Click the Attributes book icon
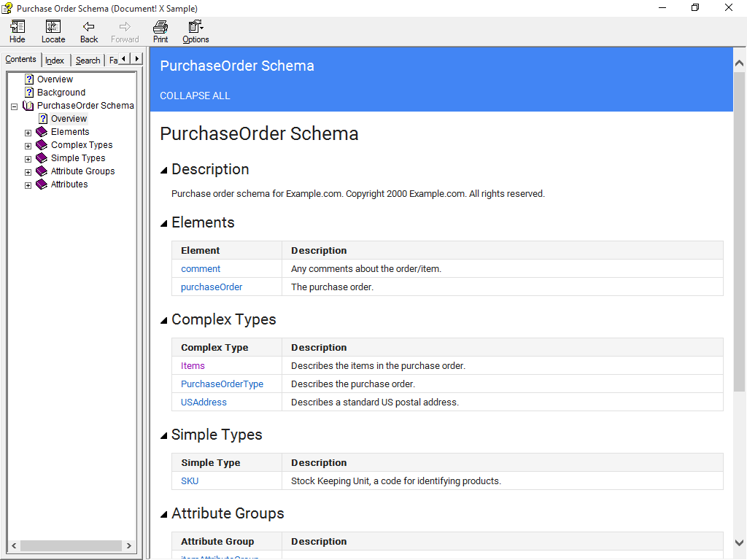Image resolution: width=747 pixels, height=560 pixels. click(42, 184)
